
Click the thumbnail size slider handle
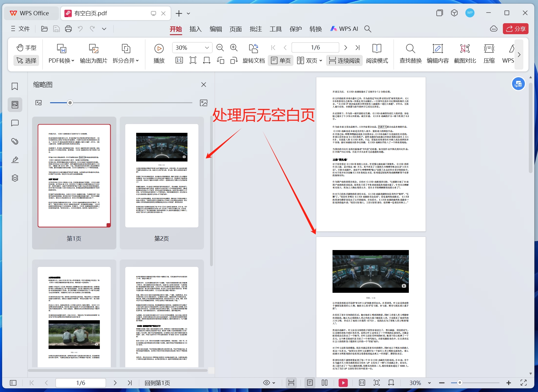coord(70,103)
